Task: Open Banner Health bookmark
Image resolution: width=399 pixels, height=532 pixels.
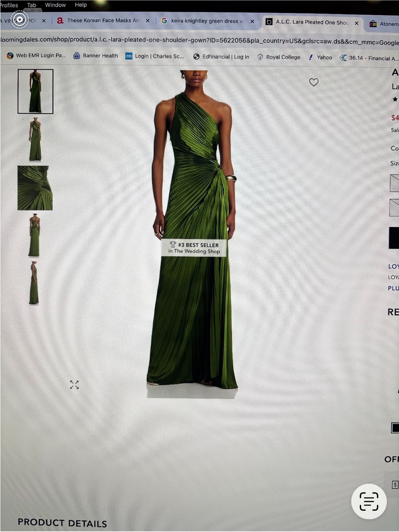Action: 96,56
